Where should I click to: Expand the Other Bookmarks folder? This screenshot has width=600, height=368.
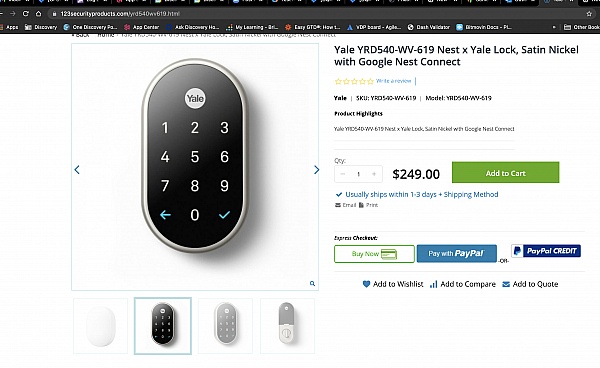point(582,27)
